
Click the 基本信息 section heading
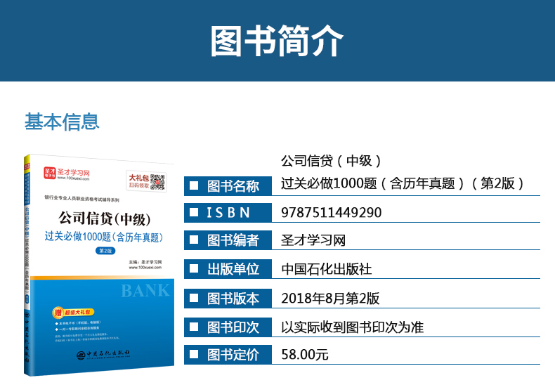(62, 122)
